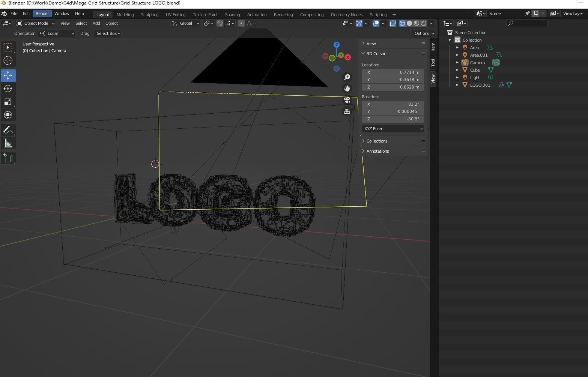Click the zoom magnifier viewport icon
The width and height of the screenshot is (588, 377).
347,77
